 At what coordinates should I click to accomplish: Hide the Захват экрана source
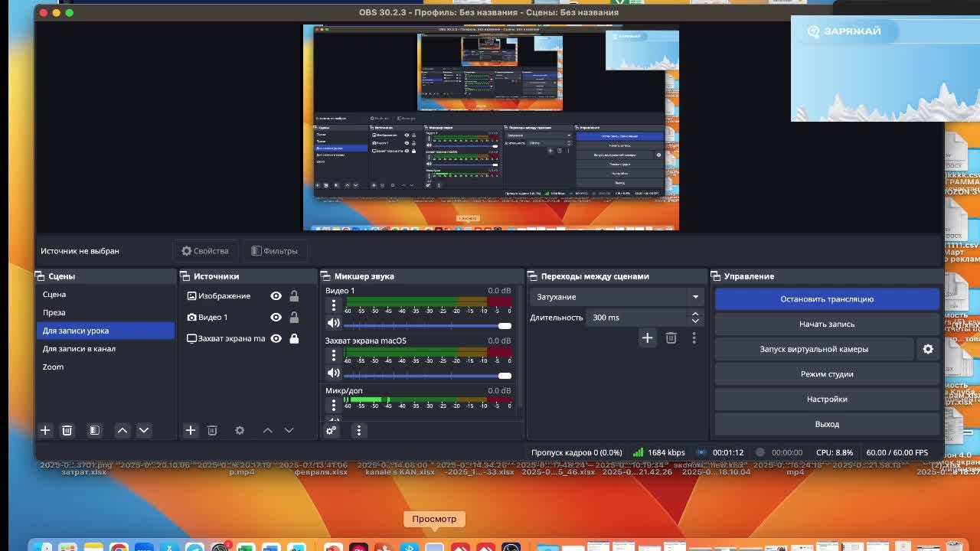pyautogui.click(x=276, y=338)
